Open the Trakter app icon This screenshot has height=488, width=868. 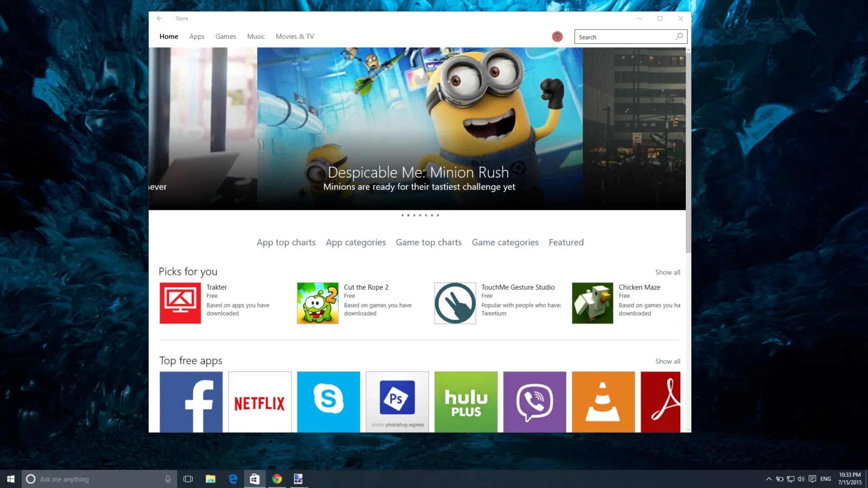point(180,303)
